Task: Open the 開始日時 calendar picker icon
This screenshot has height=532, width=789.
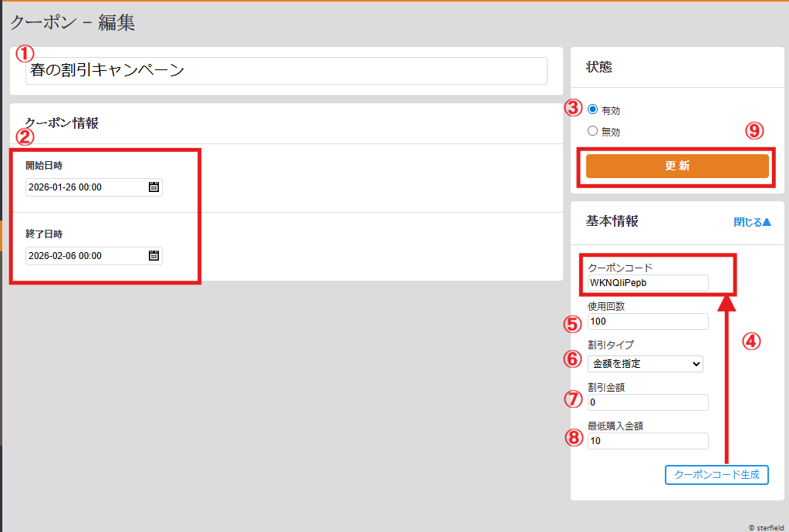Action: coord(153,187)
